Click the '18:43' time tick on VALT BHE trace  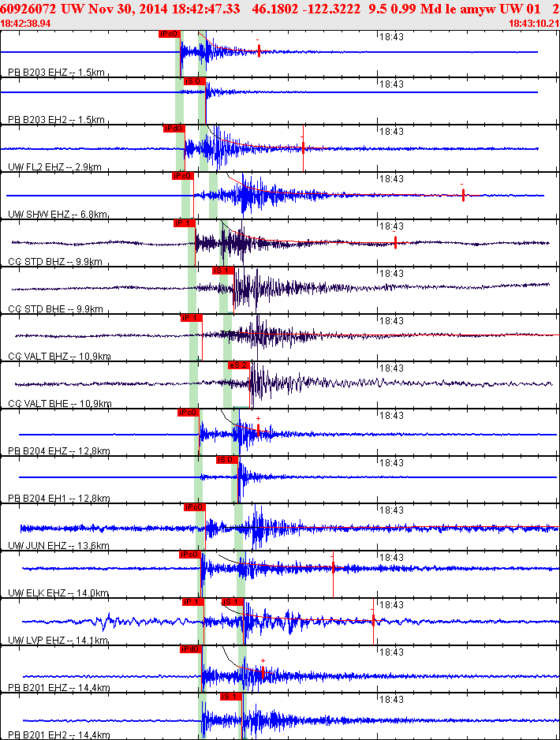(x=391, y=368)
